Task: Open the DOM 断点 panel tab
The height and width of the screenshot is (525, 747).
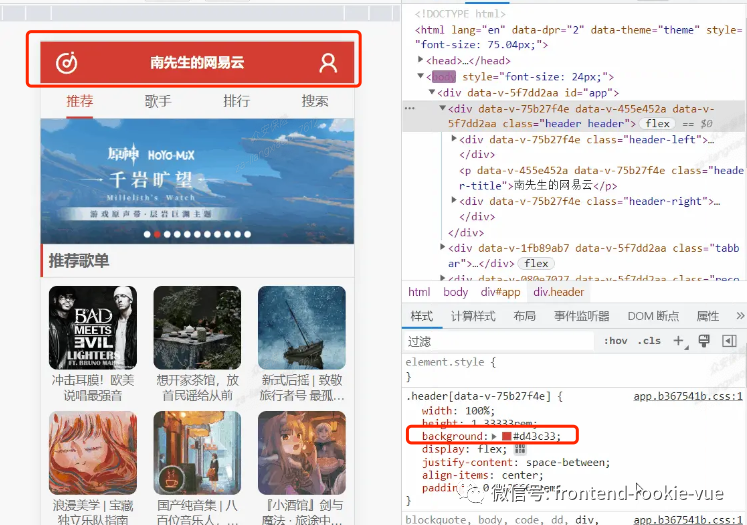Action: click(653, 316)
